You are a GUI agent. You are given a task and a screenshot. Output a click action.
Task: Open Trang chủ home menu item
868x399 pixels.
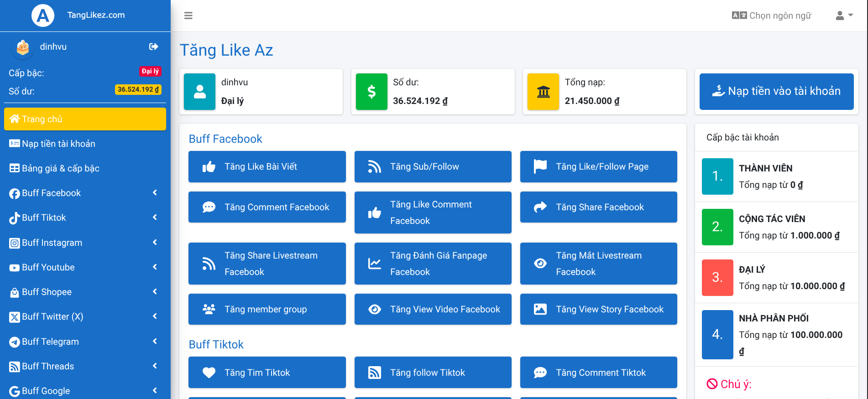85,119
